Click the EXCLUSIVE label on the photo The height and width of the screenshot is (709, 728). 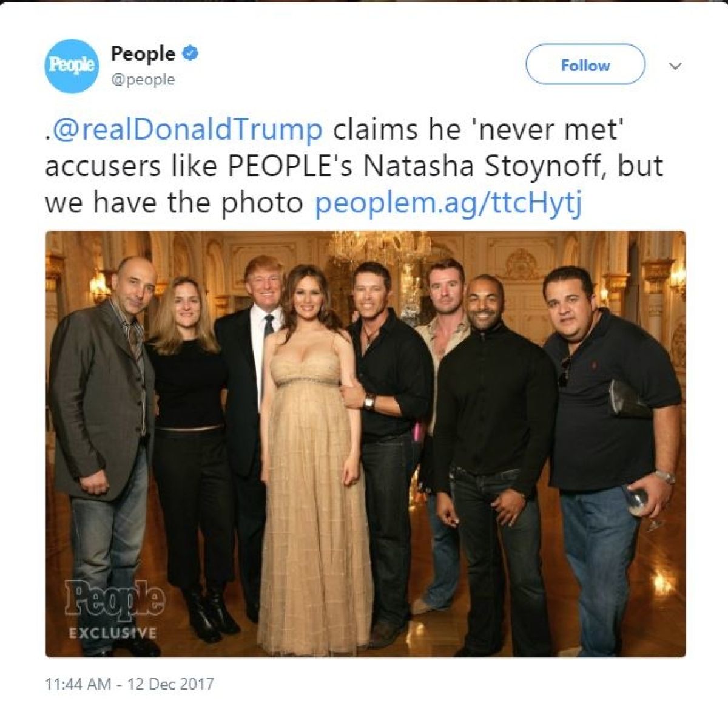click(112, 633)
